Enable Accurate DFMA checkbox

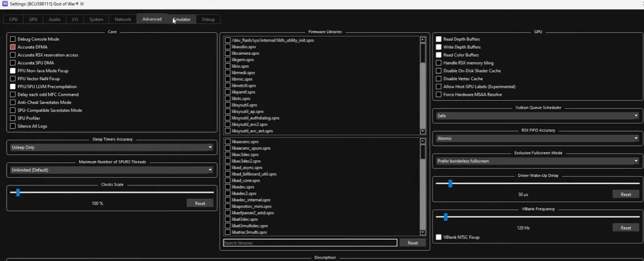click(x=13, y=47)
